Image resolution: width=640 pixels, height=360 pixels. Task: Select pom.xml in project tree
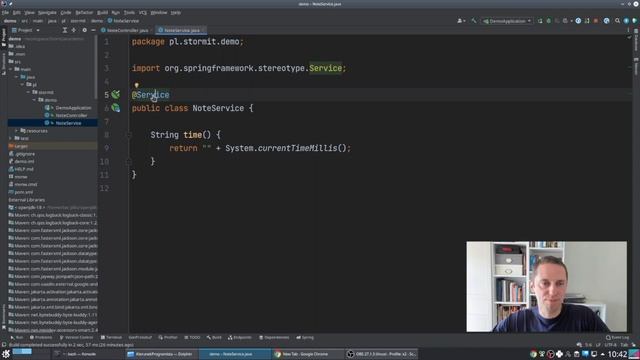[23, 192]
